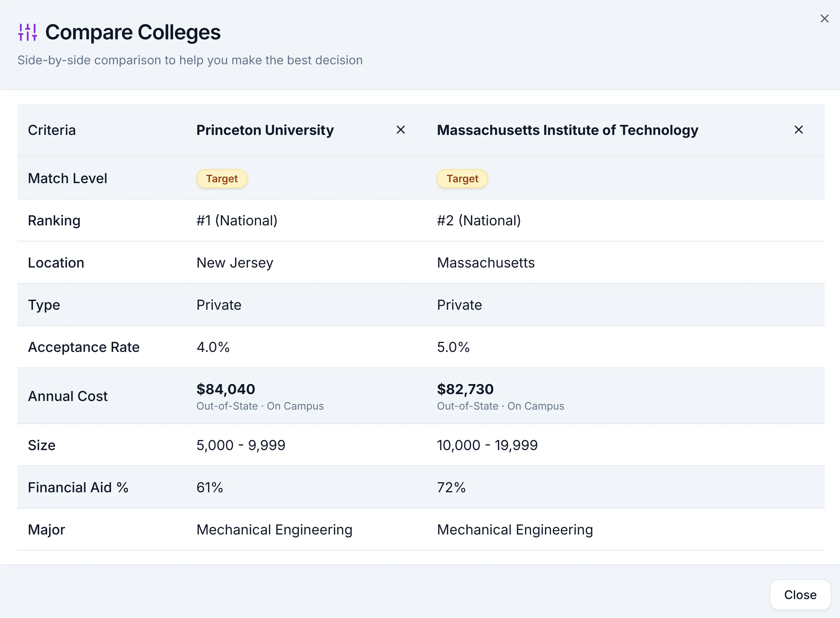Viewport: 840px width, 618px height.
Task: Select the $84,040 annual cost
Action: (x=226, y=389)
